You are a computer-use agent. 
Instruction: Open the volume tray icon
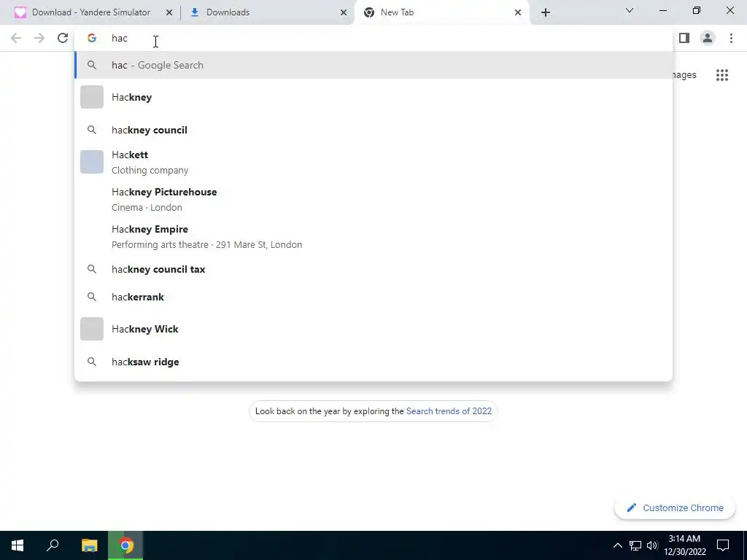[652, 545]
